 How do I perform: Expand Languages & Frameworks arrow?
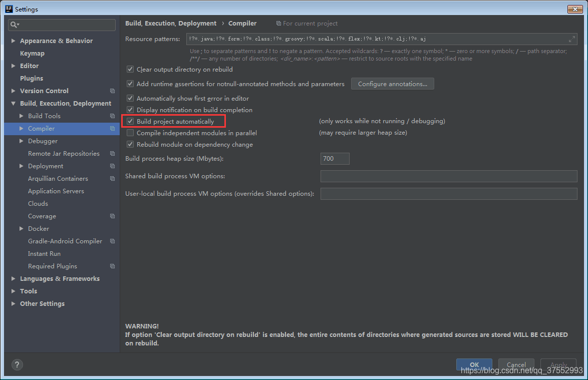(13, 279)
